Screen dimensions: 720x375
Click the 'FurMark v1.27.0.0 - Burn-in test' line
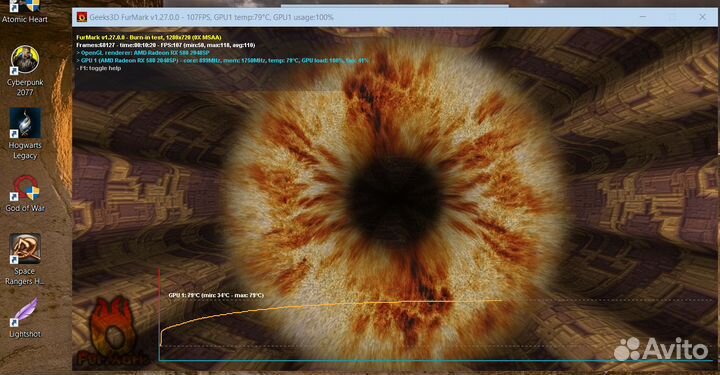(149, 38)
